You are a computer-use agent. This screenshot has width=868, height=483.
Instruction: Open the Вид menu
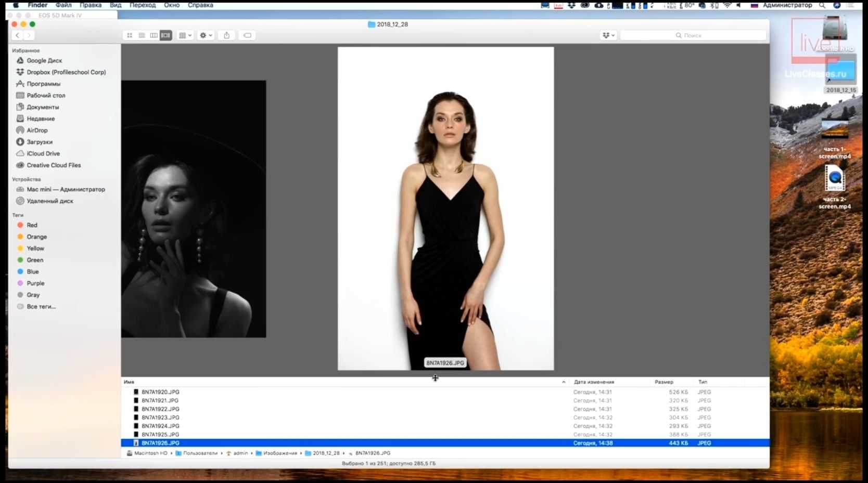tap(116, 5)
